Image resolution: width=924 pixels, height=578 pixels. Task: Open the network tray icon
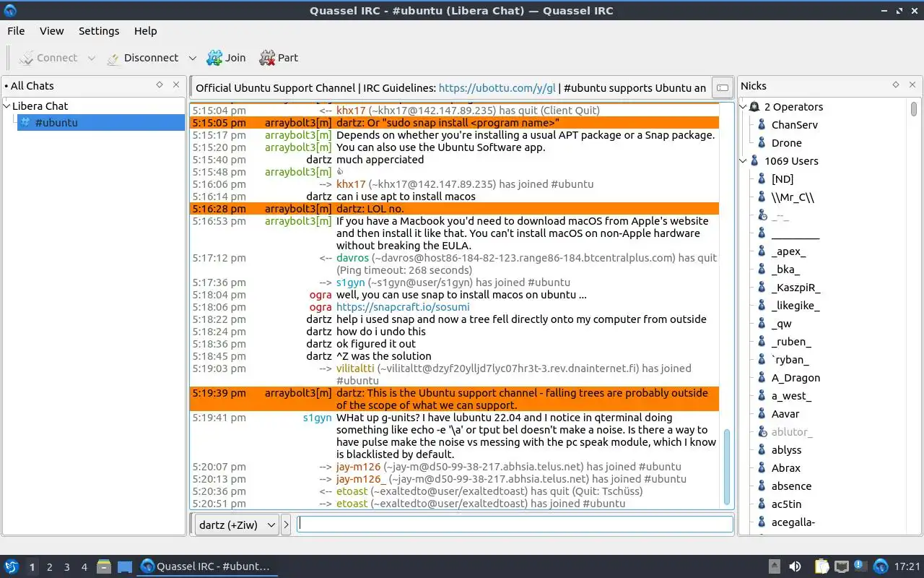pyautogui.click(x=841, y=566)
